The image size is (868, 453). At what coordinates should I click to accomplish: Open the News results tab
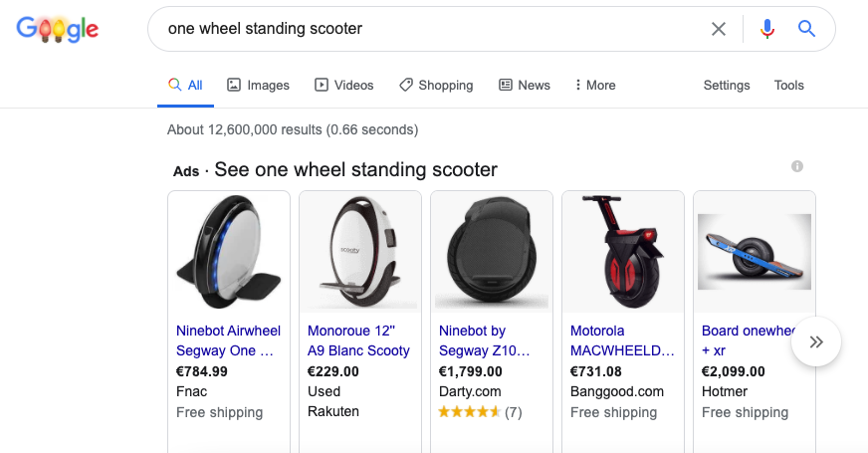[525, 86]
